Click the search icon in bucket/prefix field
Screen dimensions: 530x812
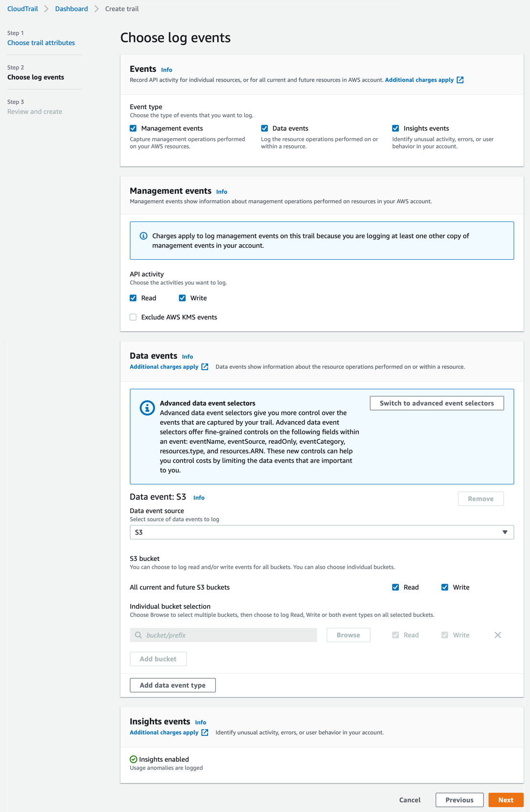(138, 635)
